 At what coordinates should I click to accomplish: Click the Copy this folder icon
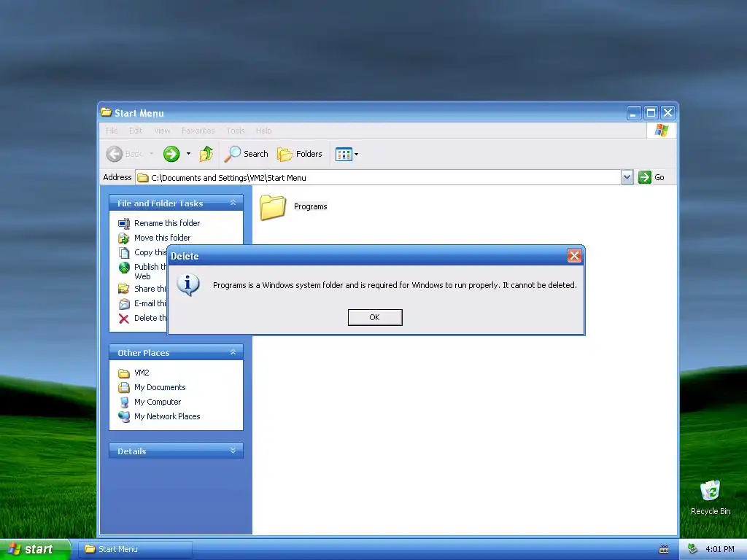[x=124, y=252]
